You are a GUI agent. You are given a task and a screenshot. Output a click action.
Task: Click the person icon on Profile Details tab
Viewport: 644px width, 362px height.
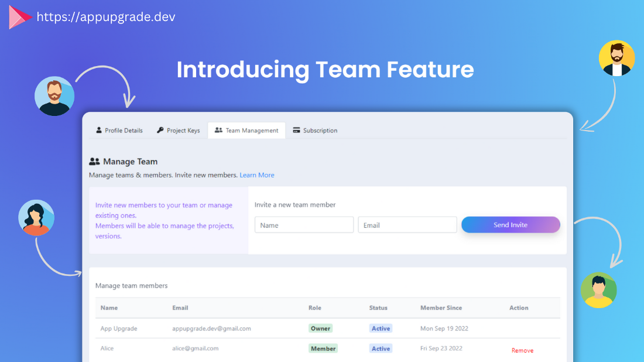coord(99,130)
